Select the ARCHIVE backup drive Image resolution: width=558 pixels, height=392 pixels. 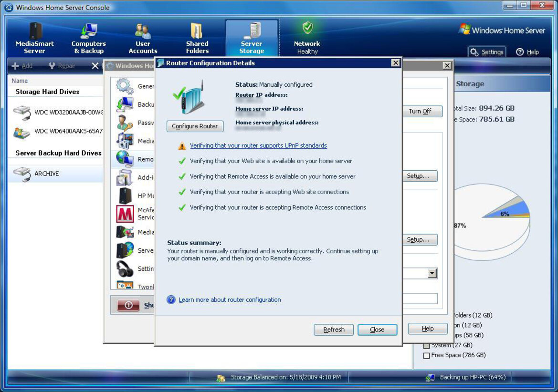[55, 174]
